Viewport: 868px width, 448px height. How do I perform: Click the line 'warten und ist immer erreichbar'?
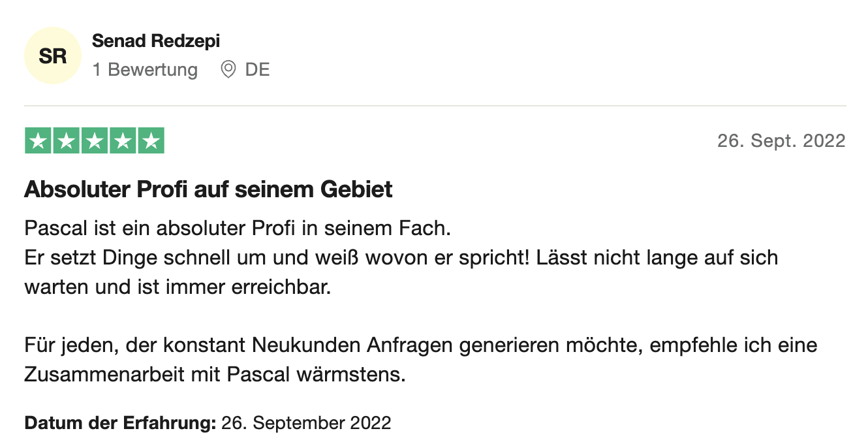(178, 286)
